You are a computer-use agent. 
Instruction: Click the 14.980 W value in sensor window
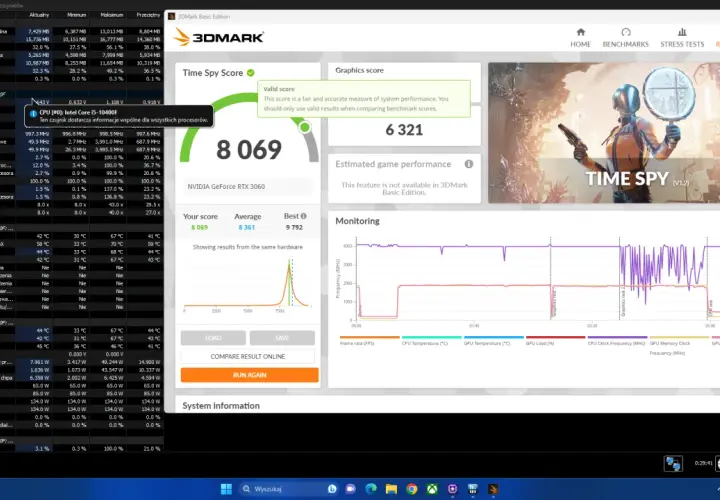149,362
